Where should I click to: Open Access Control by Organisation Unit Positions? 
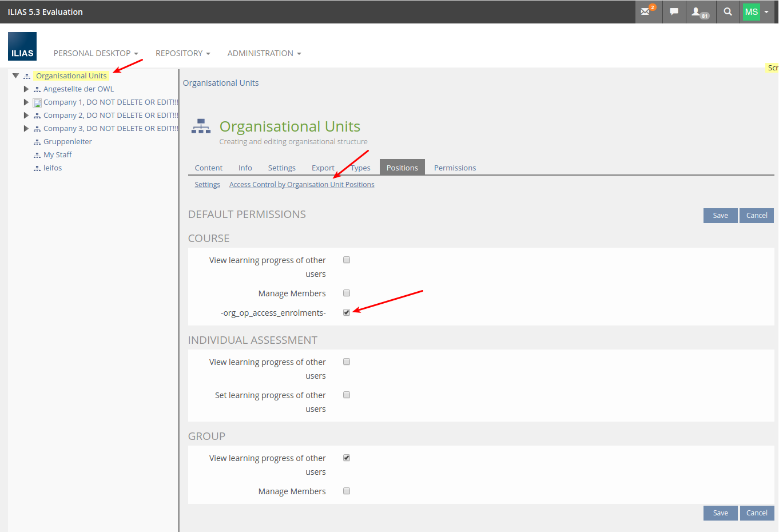pos(301,184)
